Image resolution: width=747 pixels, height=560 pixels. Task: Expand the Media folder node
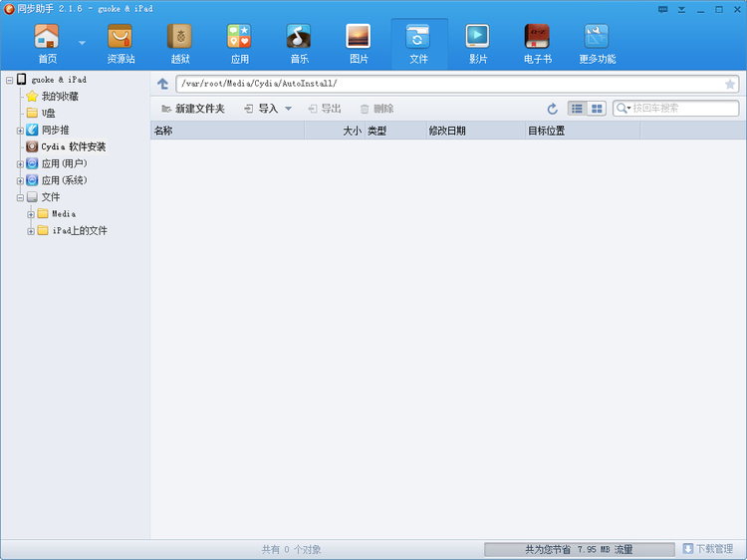tap(31, 214)
